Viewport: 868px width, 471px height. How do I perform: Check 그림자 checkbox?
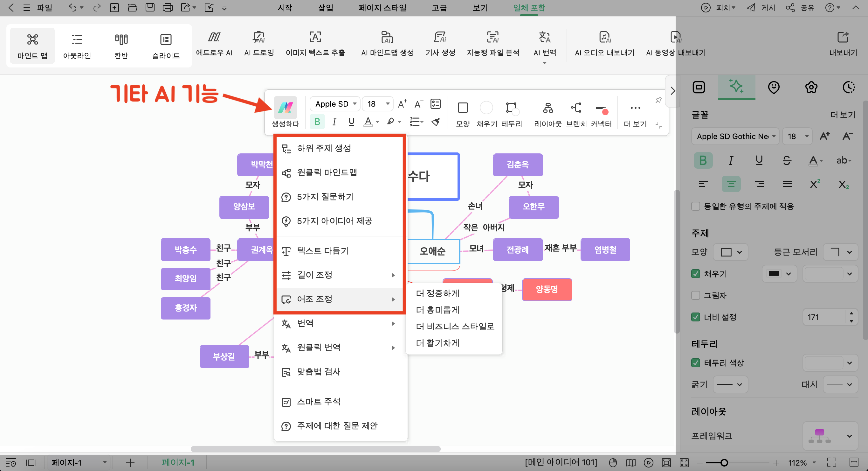(x=696, y=296)
